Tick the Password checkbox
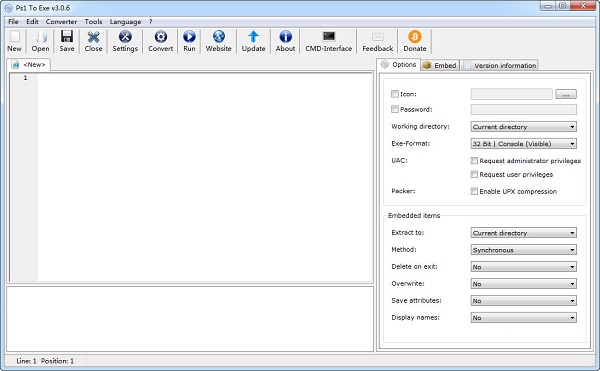This screenshot has width=600, height=371. coord(395,109)
